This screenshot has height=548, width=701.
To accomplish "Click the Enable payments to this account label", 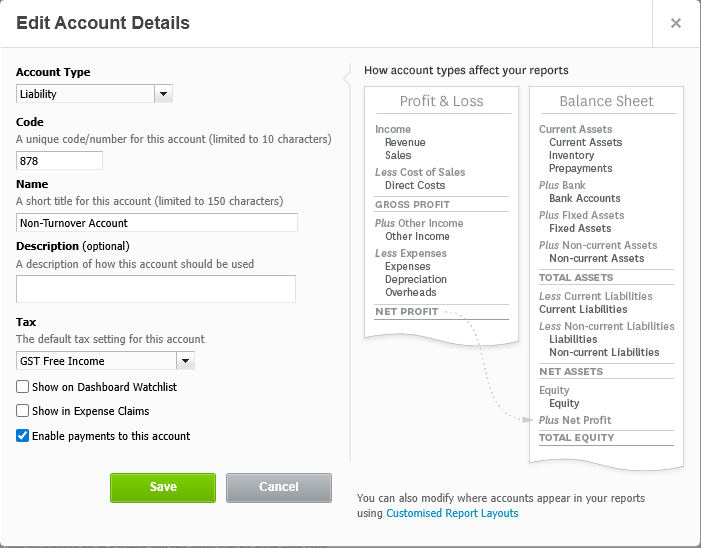I will point(111,436).
